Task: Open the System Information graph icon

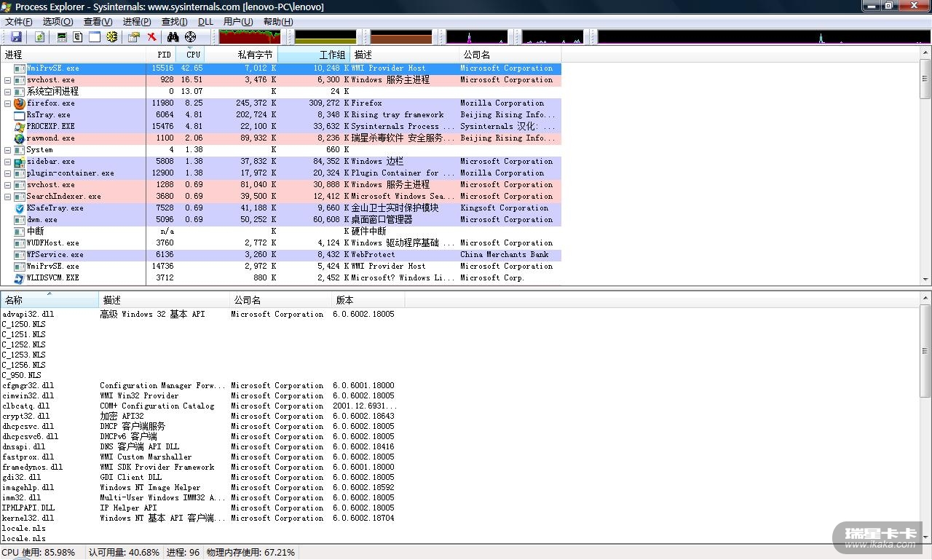Action: [x=62, y=37]
